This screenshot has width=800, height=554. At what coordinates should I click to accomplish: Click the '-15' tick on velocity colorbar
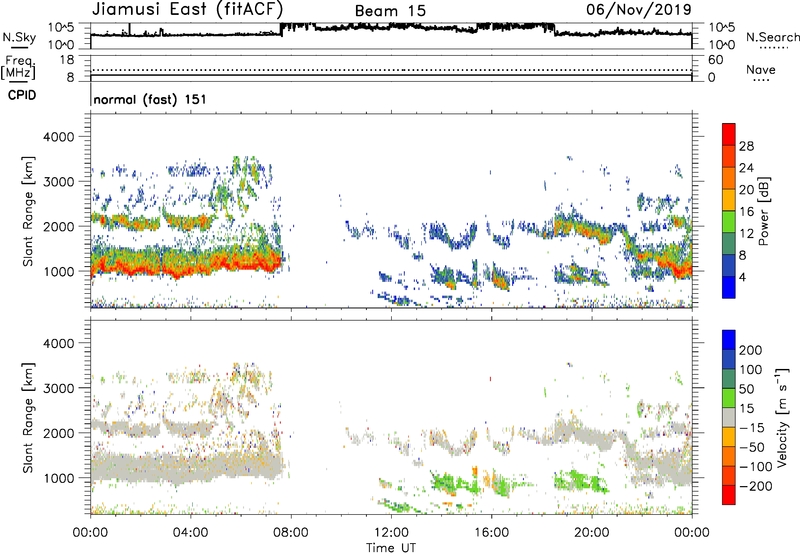[x=752, y=427]
